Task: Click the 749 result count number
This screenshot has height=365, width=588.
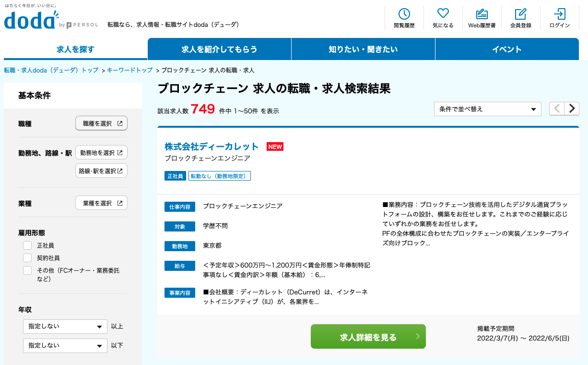Action: (203, 109)
